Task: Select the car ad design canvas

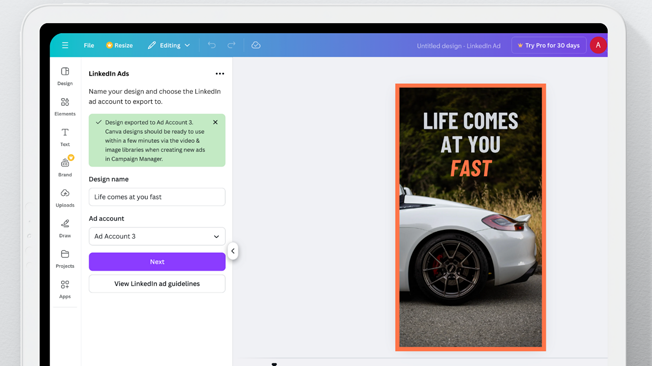Action: [470, 217]
